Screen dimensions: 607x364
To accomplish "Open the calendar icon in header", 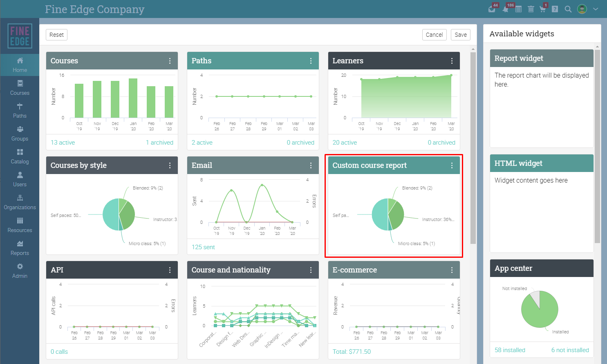I will click(518, 9).
